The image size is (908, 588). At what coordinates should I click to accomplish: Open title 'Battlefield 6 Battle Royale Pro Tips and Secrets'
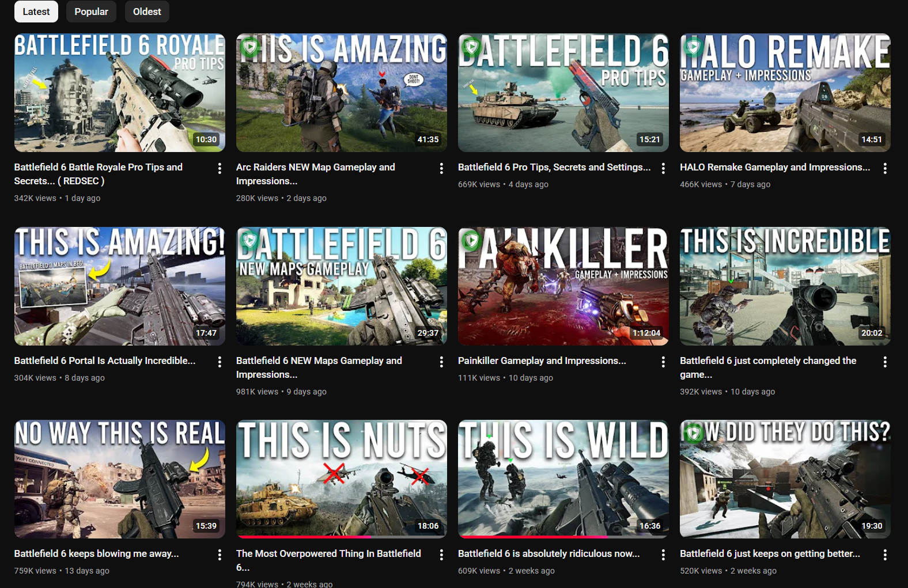tap(99, 174)
